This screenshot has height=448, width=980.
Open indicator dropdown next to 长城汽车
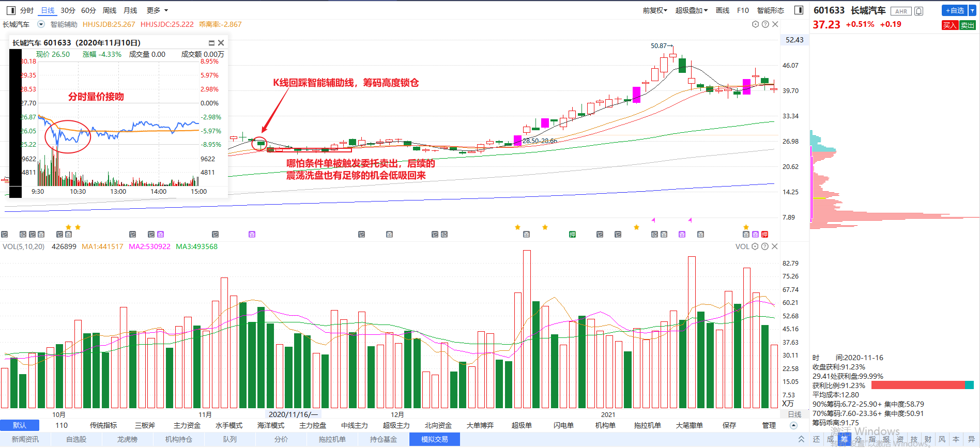pos(41,24)
